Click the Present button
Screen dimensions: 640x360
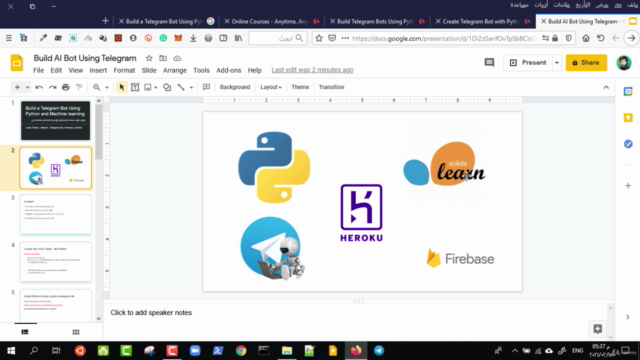pos(529,63)
